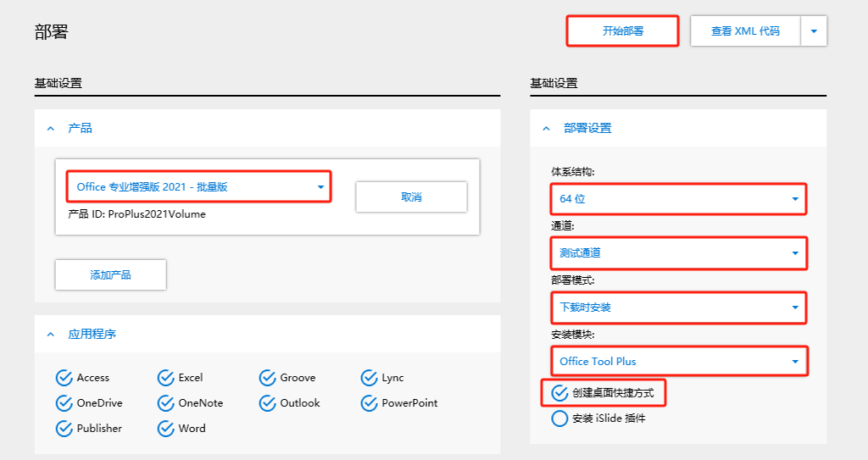Expand the arrow next to 查看 XML 代码
868x460 pixels.
pos(814,31)
